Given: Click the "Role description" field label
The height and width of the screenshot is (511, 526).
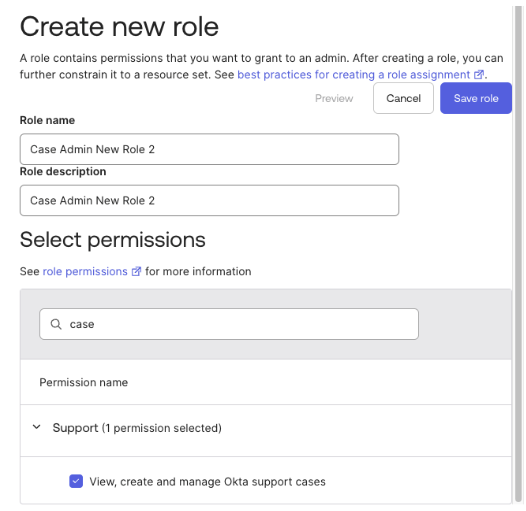Looking at the screenshot, I should [x=63, y=171].
